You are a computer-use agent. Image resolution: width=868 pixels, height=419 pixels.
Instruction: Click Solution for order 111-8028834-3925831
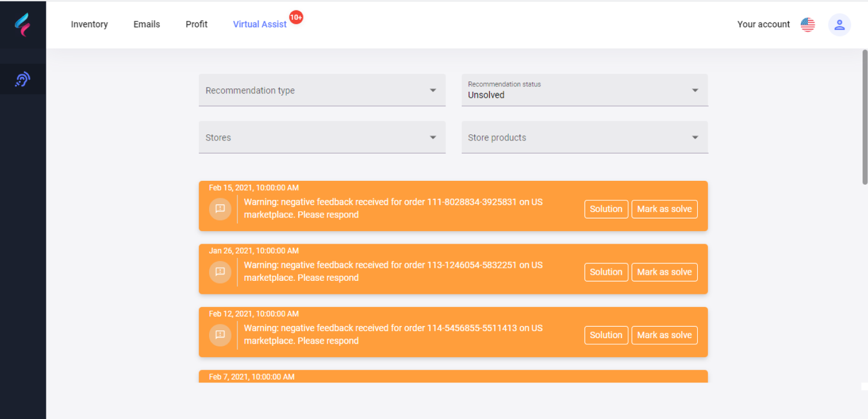pyautogui.click(x=605, y=209)
